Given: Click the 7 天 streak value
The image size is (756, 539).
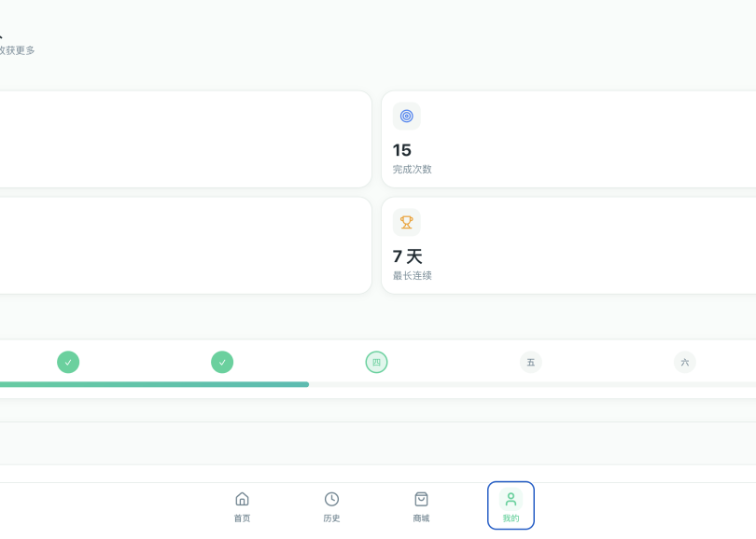Looking at the screenshot, I should 408,256.
